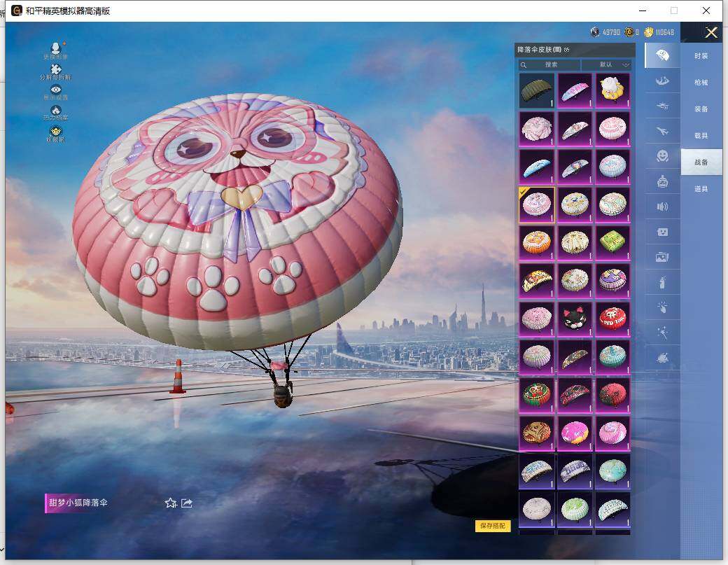Open the flame profile icon
The width and height of the screenshot is (728, 565).
[x=56, y=110]
